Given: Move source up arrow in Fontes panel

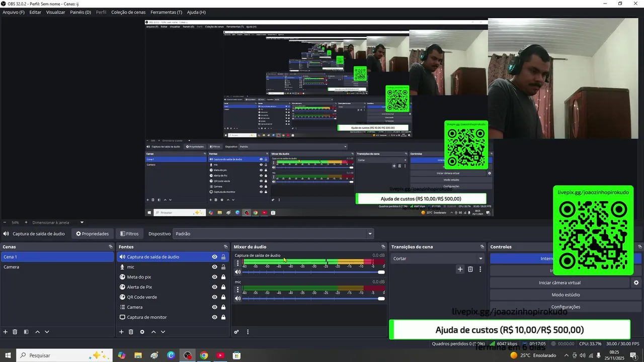Looking at the screenshot, I should 153,332.
